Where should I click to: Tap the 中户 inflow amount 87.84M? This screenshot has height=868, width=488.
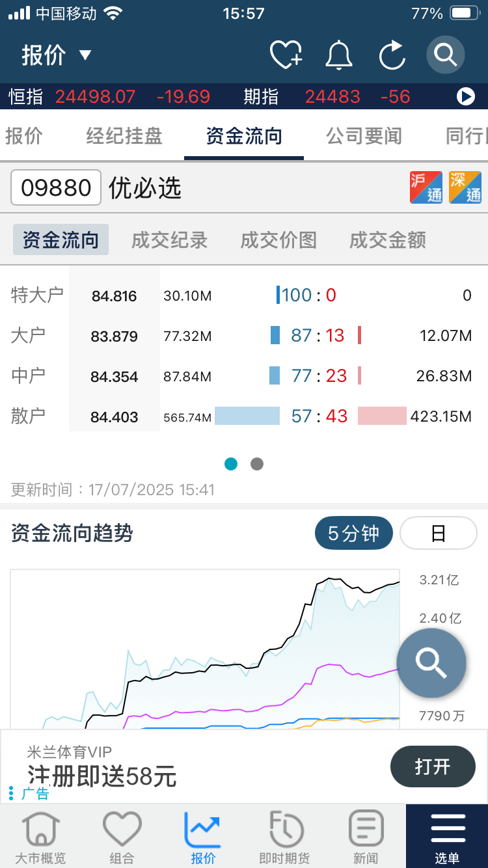[x=187, y=377]
